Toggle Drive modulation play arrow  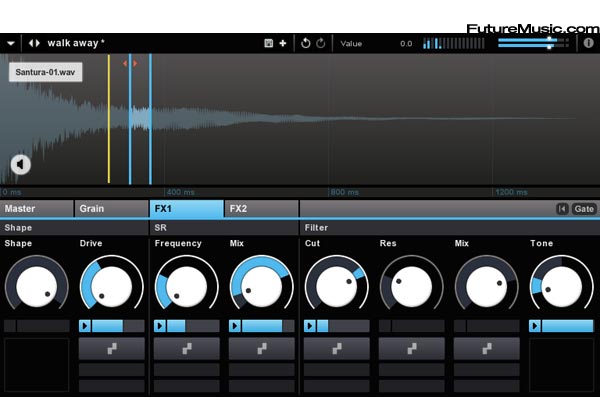(x=85, y=326)
